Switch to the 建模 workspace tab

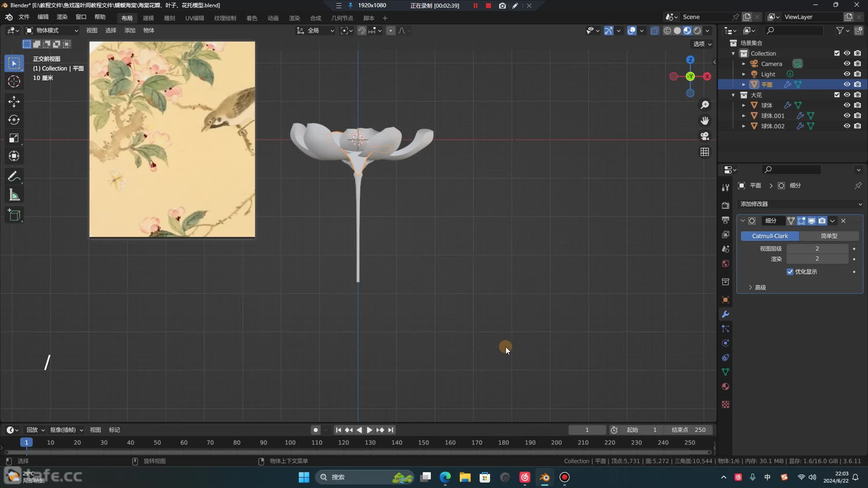point(148,18)
